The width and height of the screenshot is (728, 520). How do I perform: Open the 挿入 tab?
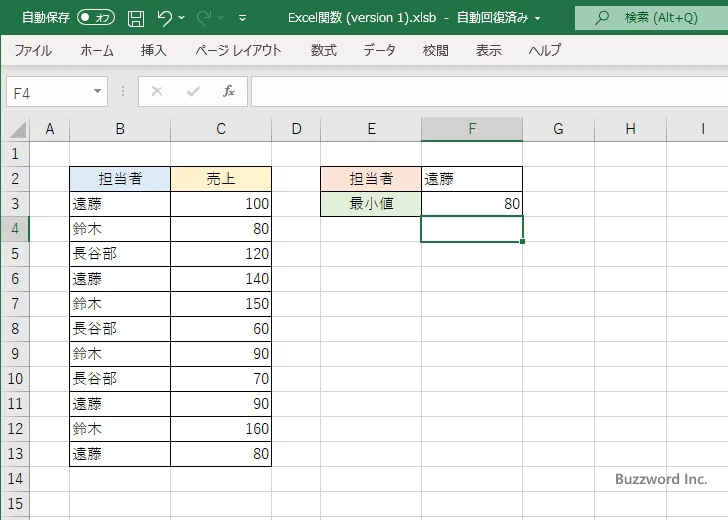[154, 50]
